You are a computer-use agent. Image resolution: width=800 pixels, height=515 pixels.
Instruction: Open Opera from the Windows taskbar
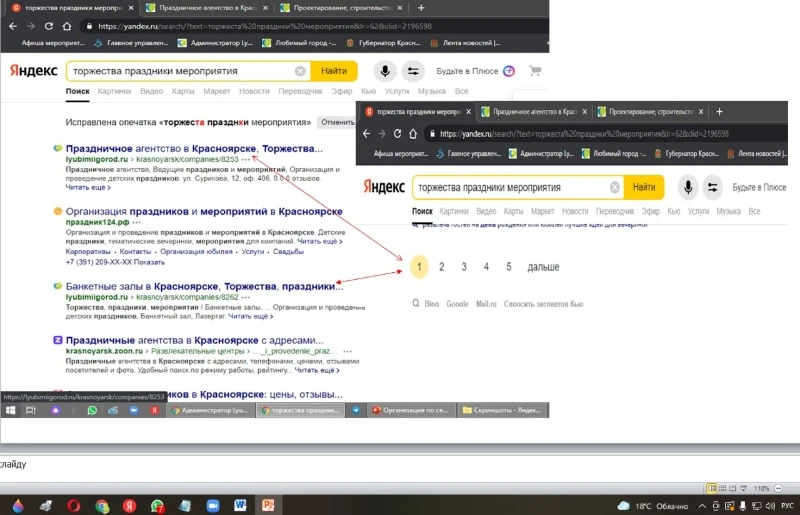point(73,505)
